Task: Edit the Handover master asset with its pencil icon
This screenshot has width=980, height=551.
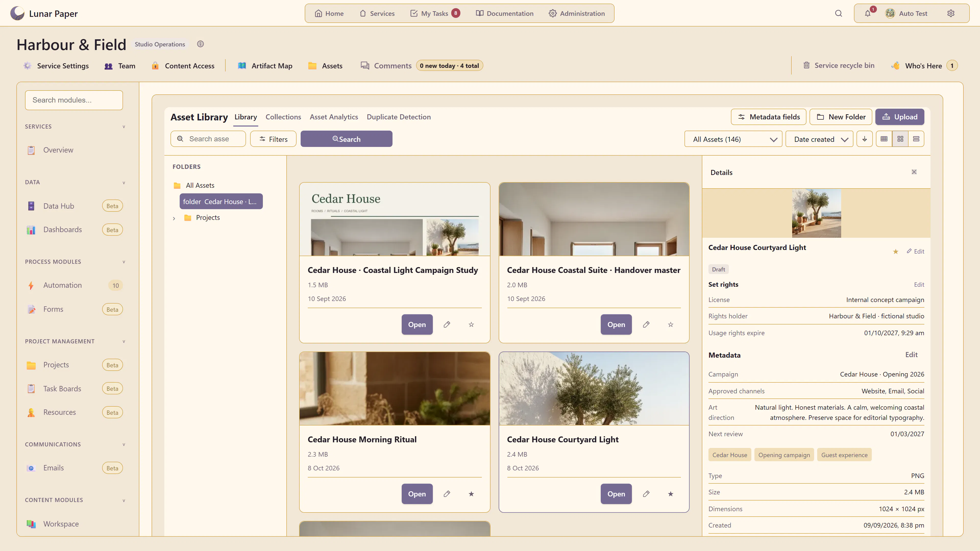Action: tap(646, 324)
